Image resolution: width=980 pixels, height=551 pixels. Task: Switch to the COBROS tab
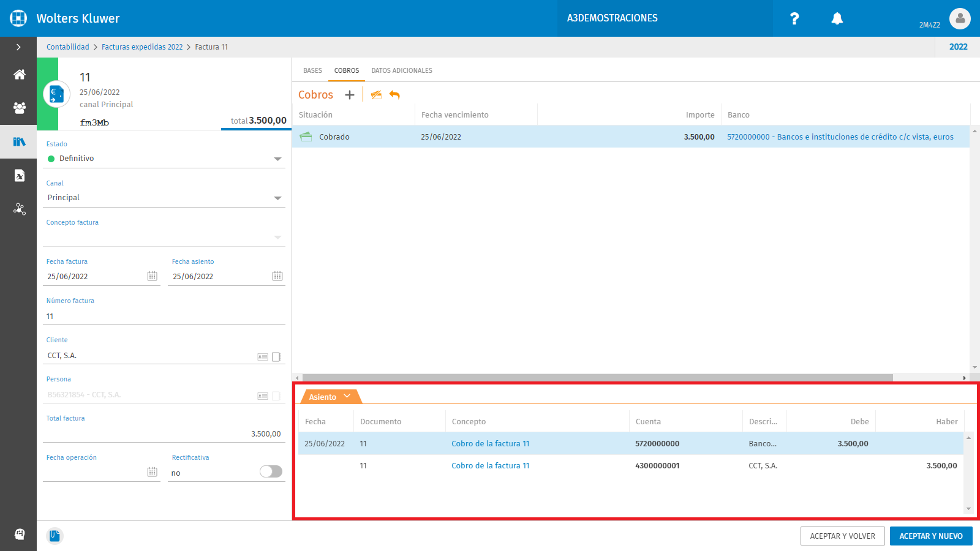click(347, 70)
